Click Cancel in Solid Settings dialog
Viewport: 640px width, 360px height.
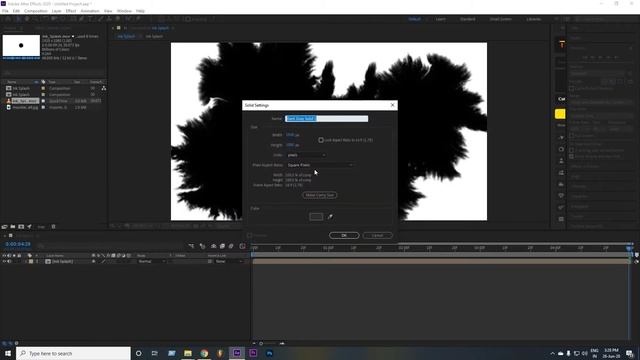click(377, 235)
